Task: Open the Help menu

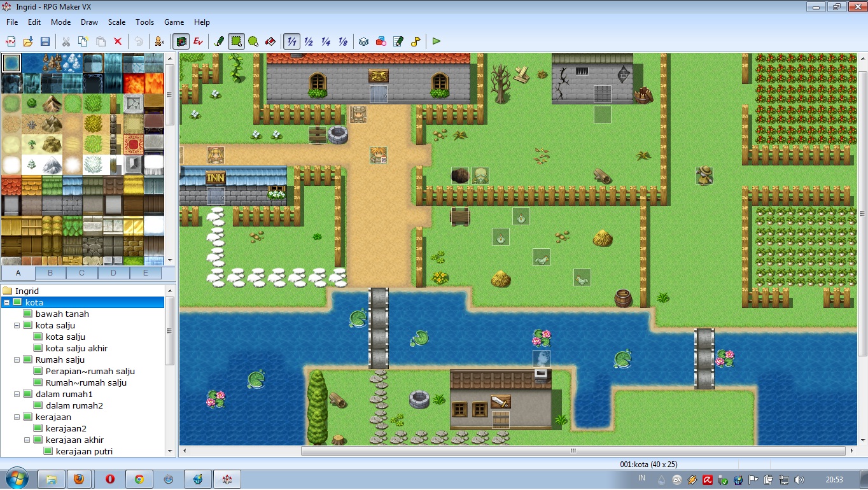Action: tap(202, 22)
